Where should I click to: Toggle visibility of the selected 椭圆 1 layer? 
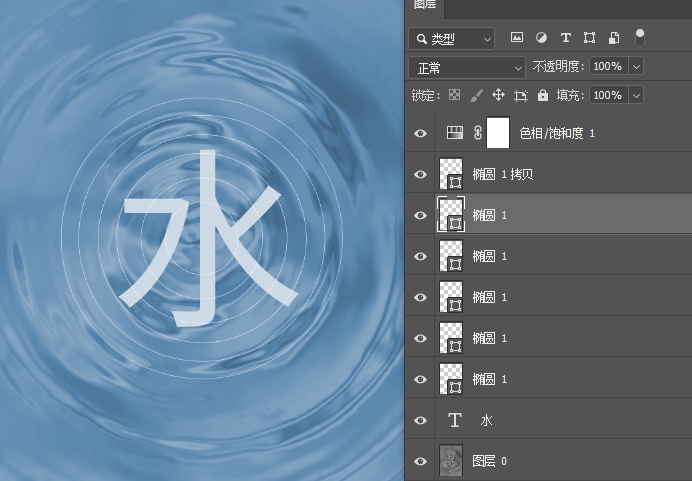point(420,215)
